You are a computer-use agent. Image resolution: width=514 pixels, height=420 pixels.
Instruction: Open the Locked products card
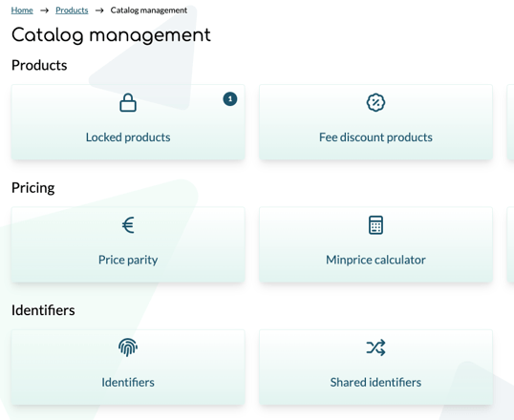128,122
